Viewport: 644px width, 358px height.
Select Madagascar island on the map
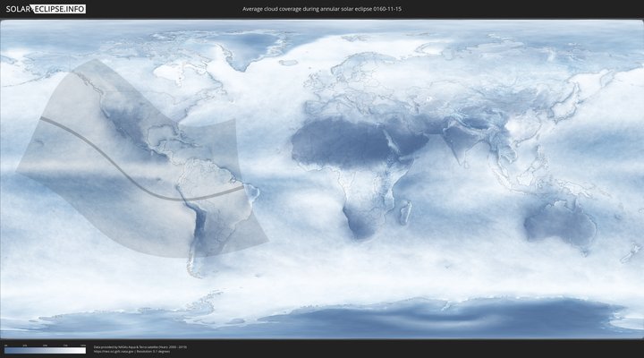pyautogui.click(x=405, y=212)
